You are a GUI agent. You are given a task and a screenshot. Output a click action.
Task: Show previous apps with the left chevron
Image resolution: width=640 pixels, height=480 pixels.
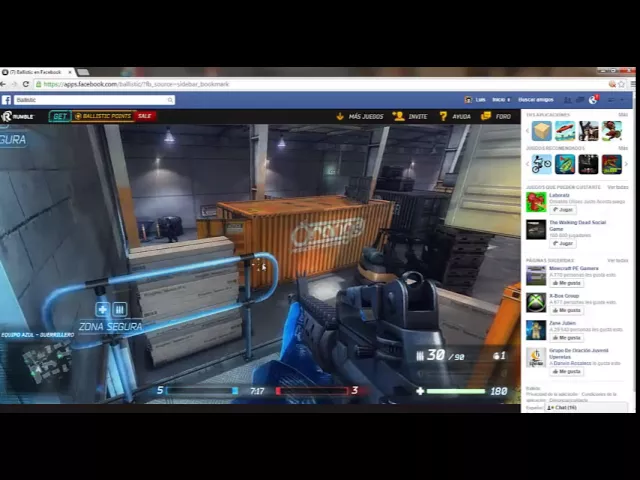527,131
